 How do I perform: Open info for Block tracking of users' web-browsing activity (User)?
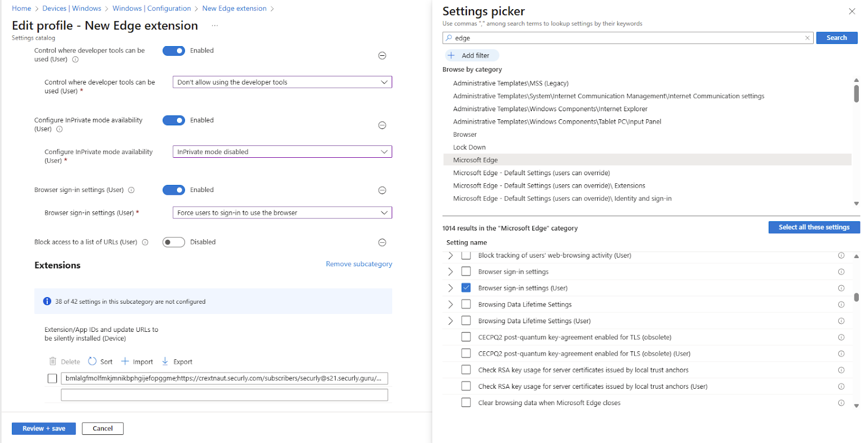pyautogui.click(x=841, y=255)
